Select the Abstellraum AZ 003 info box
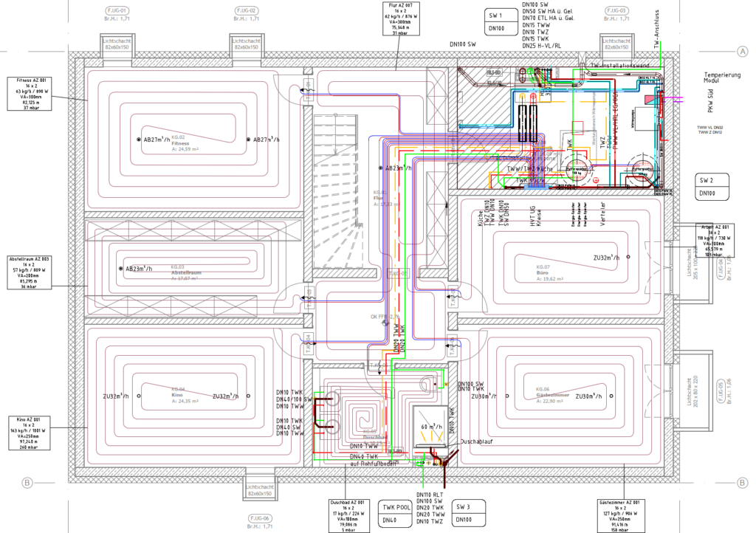 pyautogui.click(x=30, y=272)
